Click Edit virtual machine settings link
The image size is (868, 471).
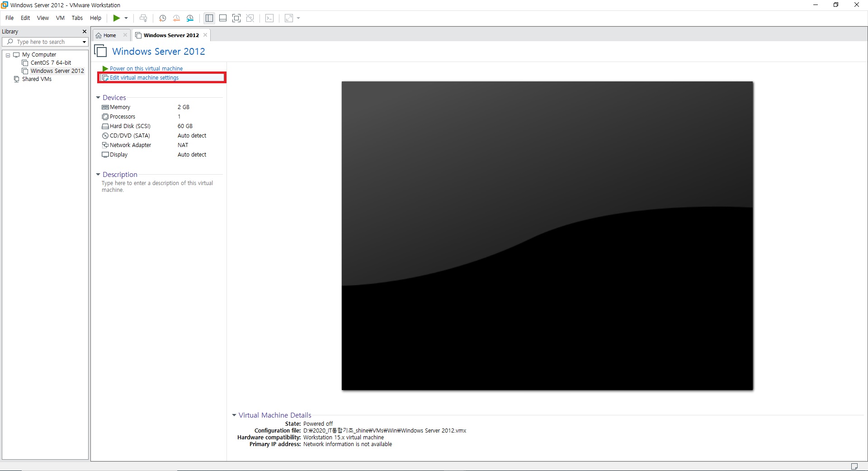click(144, 78)
